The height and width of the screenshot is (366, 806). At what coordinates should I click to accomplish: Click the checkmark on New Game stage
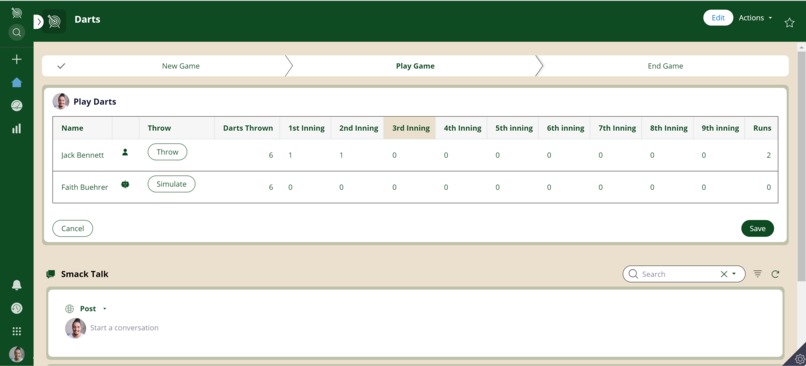[61, 66]
